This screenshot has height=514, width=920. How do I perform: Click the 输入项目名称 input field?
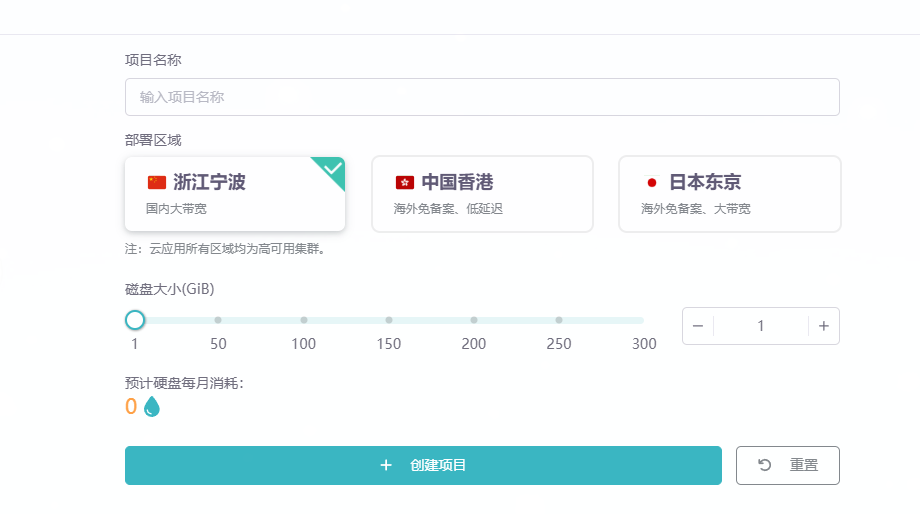[482, 97]
